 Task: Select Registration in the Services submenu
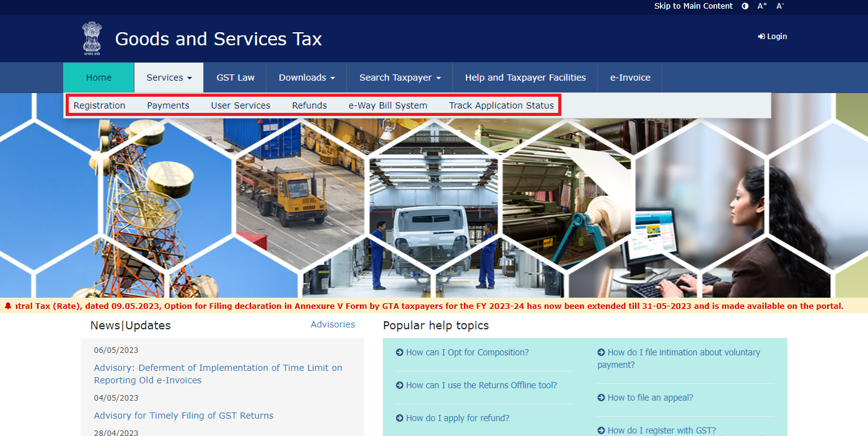coord(99,105)
